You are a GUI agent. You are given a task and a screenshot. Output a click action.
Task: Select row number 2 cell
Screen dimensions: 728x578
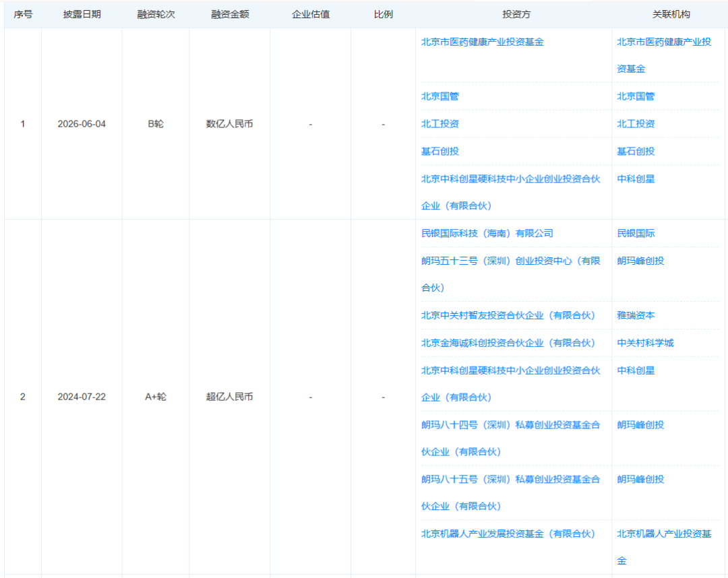click(22, 397)
